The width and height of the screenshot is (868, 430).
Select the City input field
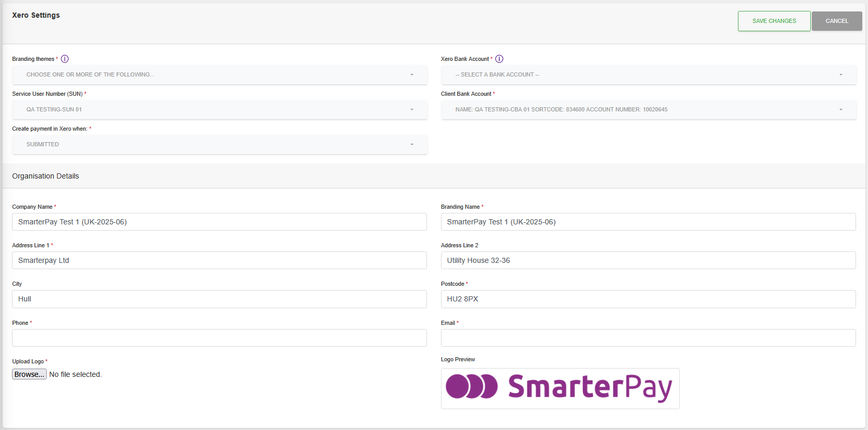(x=219, y=299)
